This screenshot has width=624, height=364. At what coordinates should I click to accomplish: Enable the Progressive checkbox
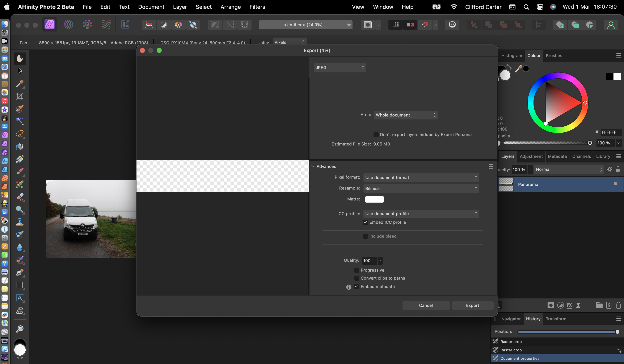tap(357, 270)
